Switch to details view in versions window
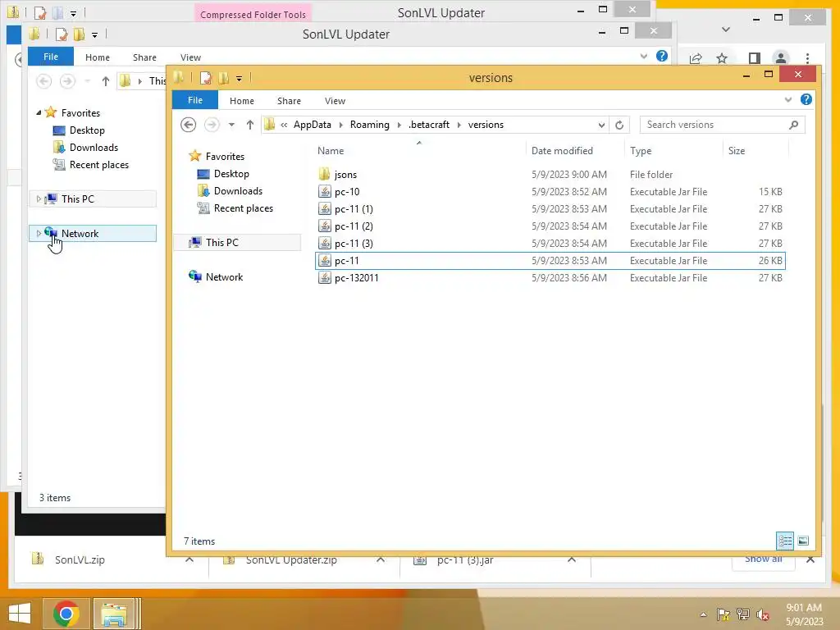The width and height of the screenshot is (840, 630). click(785, 541)
